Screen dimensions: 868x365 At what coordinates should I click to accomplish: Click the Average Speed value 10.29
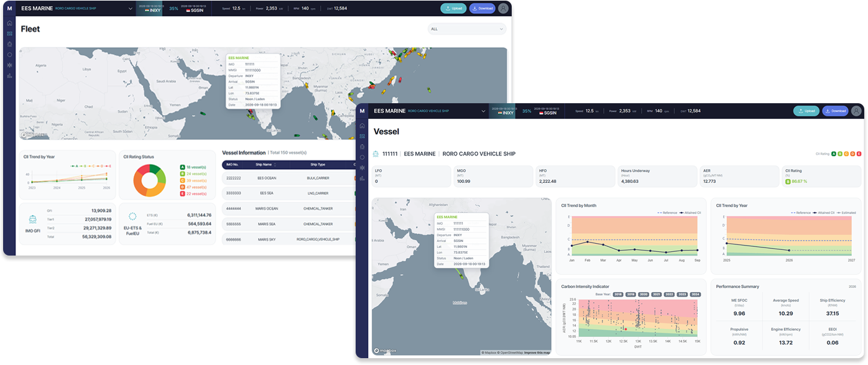click(x=786, y=313)
